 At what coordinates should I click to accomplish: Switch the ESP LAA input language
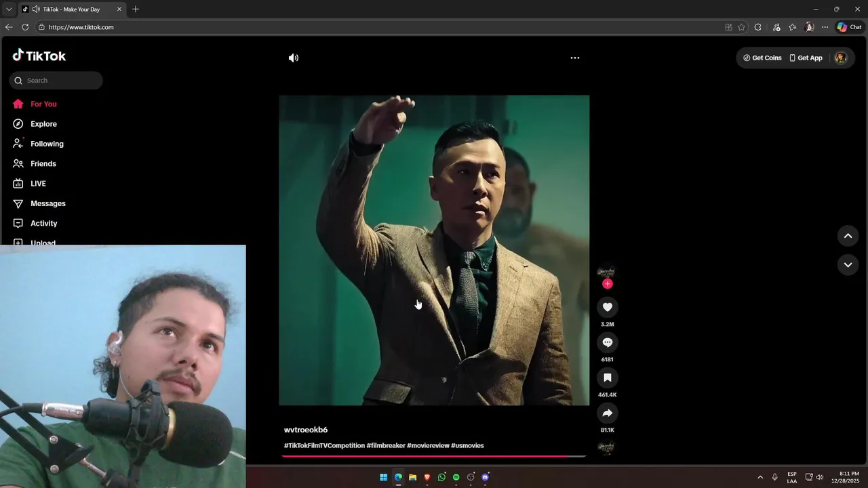(x=792, y=477)
